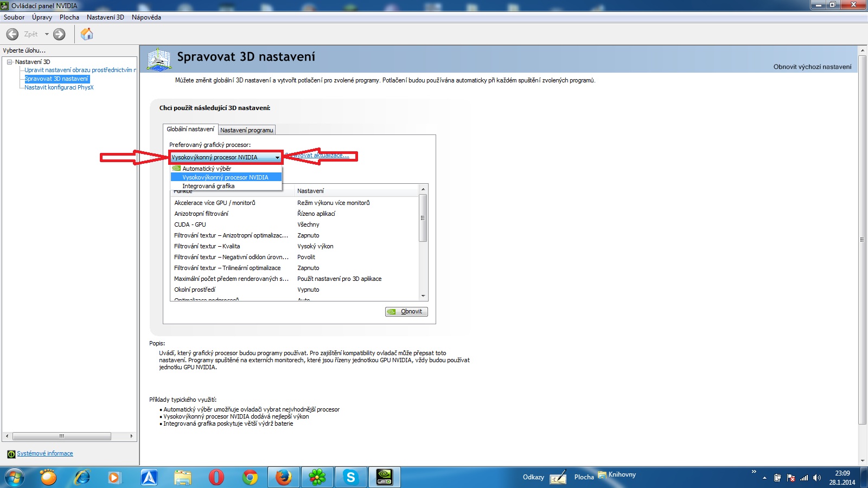Switch to the Globální nastavení tab

click(190, 130)
